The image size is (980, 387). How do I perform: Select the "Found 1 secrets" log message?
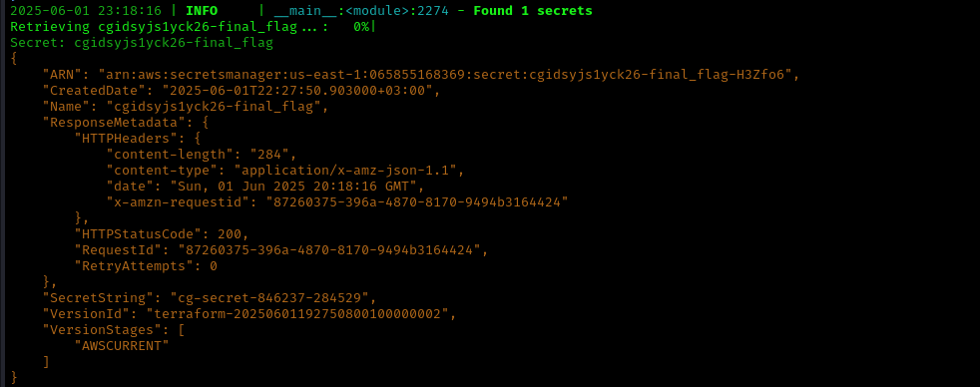pyautogui.click(x=533, y=11)
